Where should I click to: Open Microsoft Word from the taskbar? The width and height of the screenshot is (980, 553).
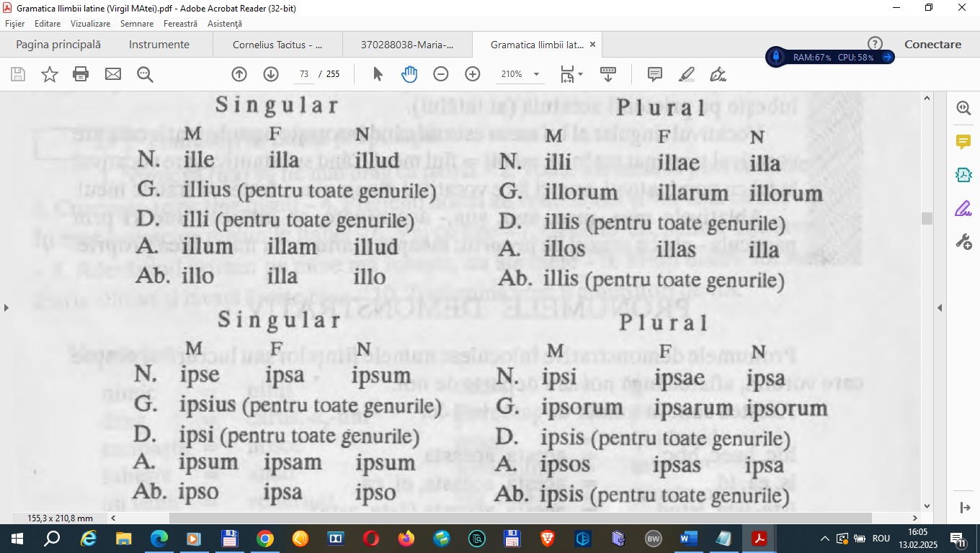click(685, 539)
